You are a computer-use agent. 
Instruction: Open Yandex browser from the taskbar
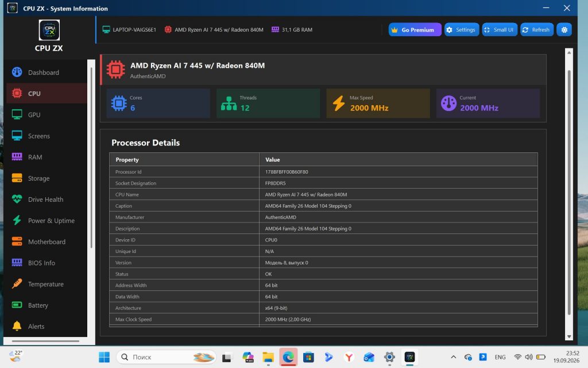pyautogui.click(x=349, y=357)
